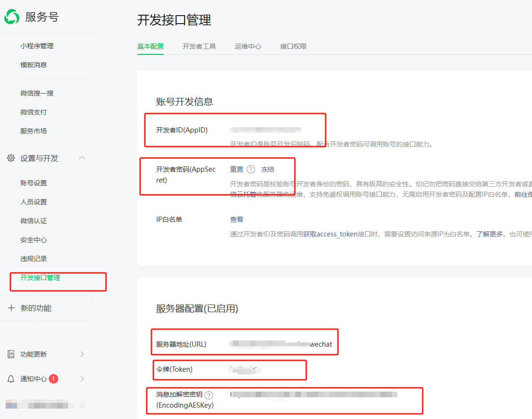Image resolution: width=532 pixels, height=419 pixels.
Task: Click the 开发接口管理 page title
Action: pos(174,20)
